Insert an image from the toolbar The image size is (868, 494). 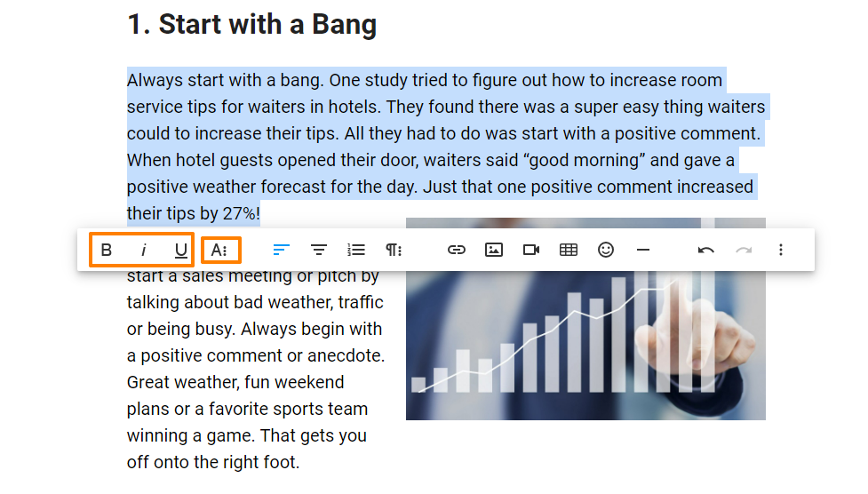click(x=494, y=250)
